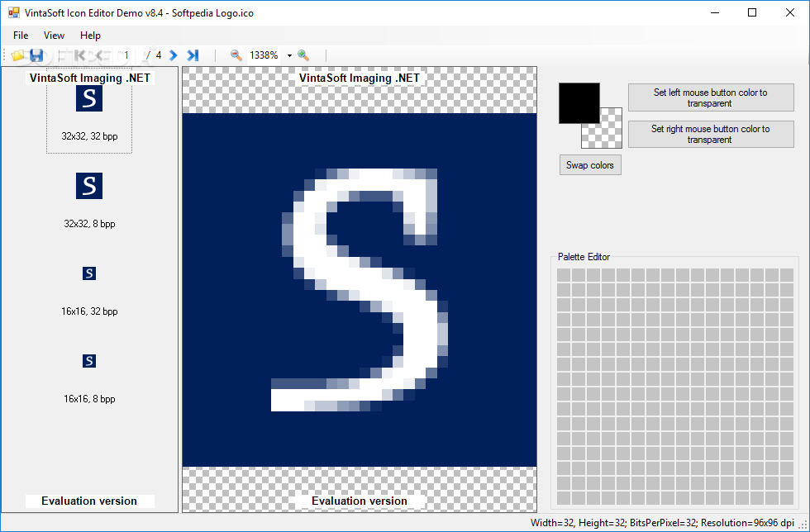Go to previous image in the icon
Viewport: 810px width, 532px height.
pyautogui.click(x=98, y=55)
